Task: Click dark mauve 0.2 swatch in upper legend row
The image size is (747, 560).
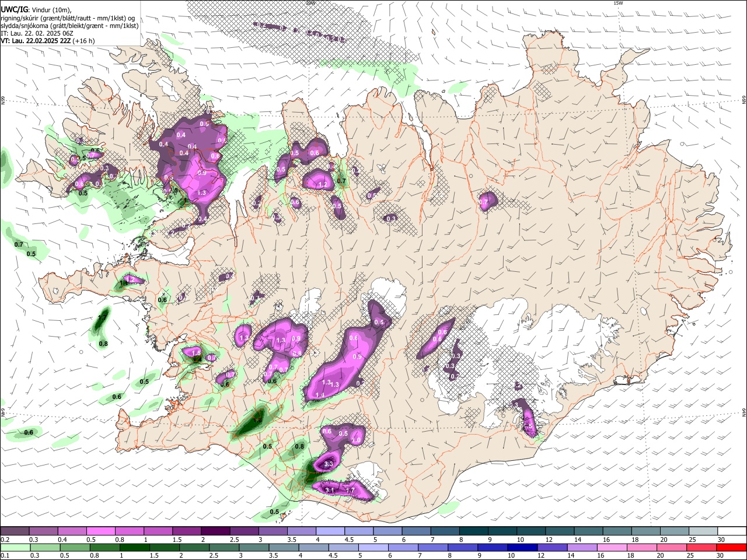Action: [15, 531]
